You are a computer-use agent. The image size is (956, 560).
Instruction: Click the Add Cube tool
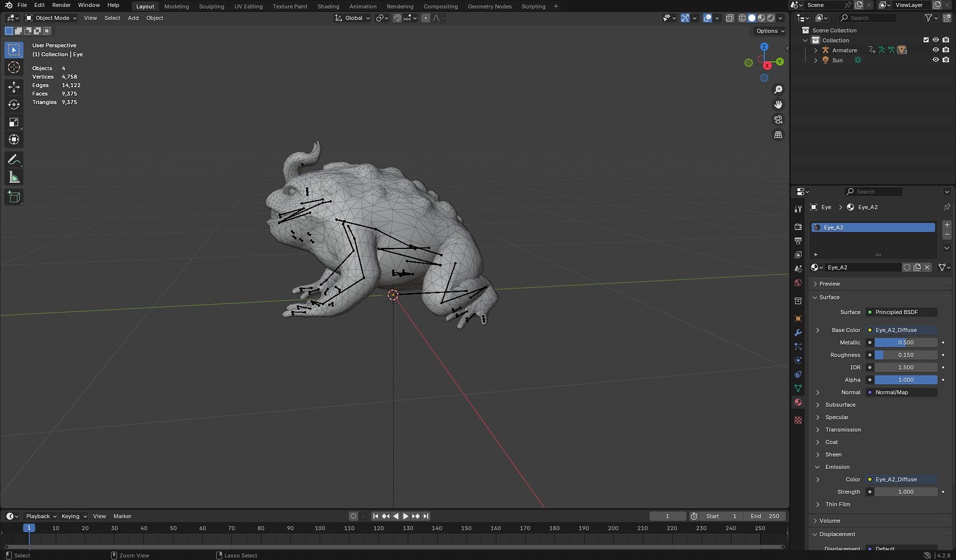click(x=14, y=197)
